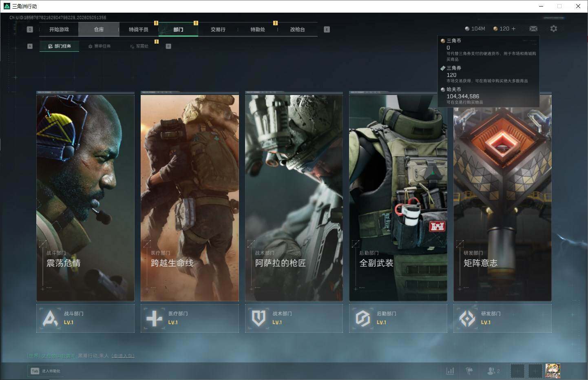The height and width of the screenshot is (380, 588).
Task: Click the 战斗部门 A-shaped emblem icon
Action: click(x=50, y=318)
